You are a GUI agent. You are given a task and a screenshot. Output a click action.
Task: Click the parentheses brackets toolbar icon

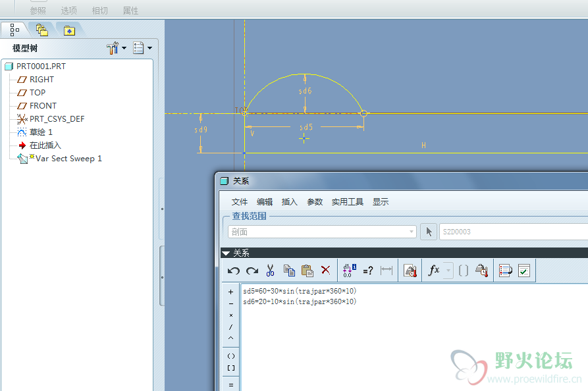click(x=464, y=271)
